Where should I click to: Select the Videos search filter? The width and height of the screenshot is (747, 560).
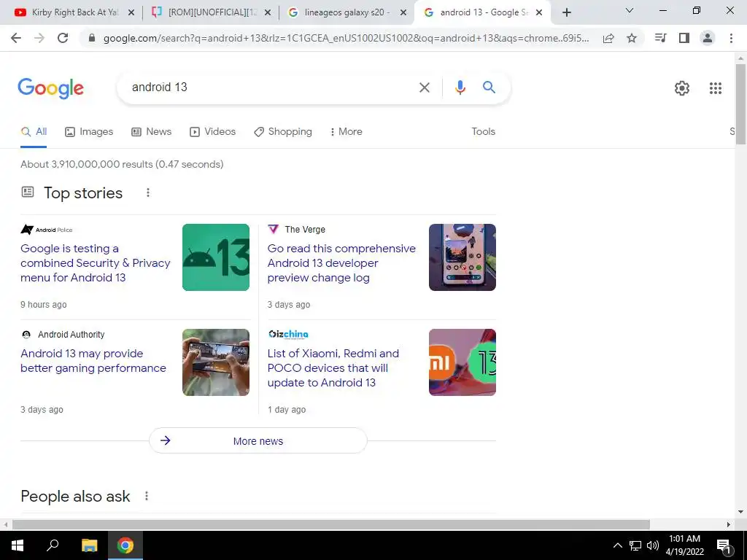pyautogui.click(x=212, y=131)
